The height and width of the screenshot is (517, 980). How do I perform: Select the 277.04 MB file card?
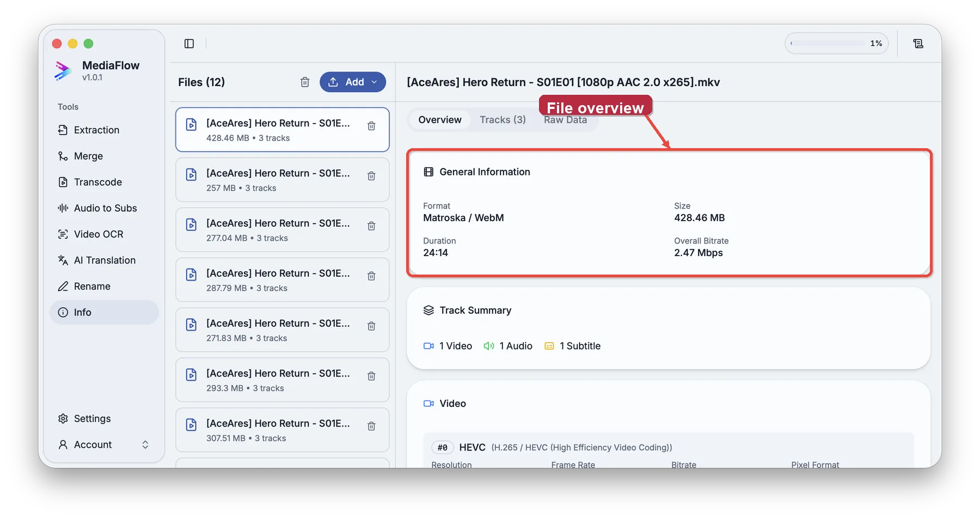coord(282,230)
